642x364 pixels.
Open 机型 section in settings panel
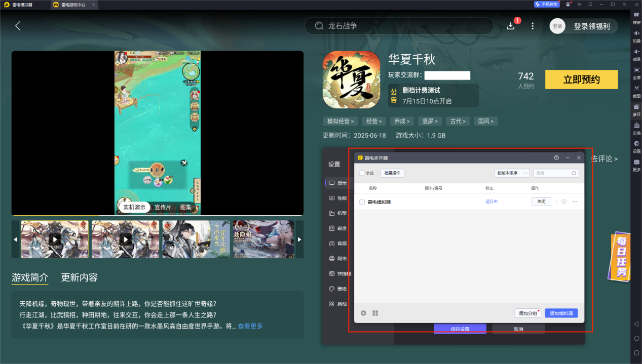(x=338, y=213)
